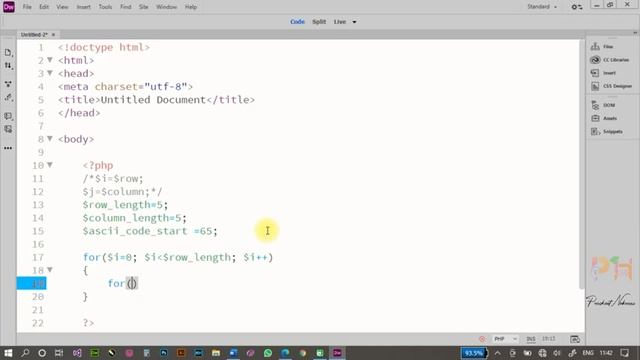Open Windows Start menu
This screenshot has height=360, width=640.
(8, 353)
